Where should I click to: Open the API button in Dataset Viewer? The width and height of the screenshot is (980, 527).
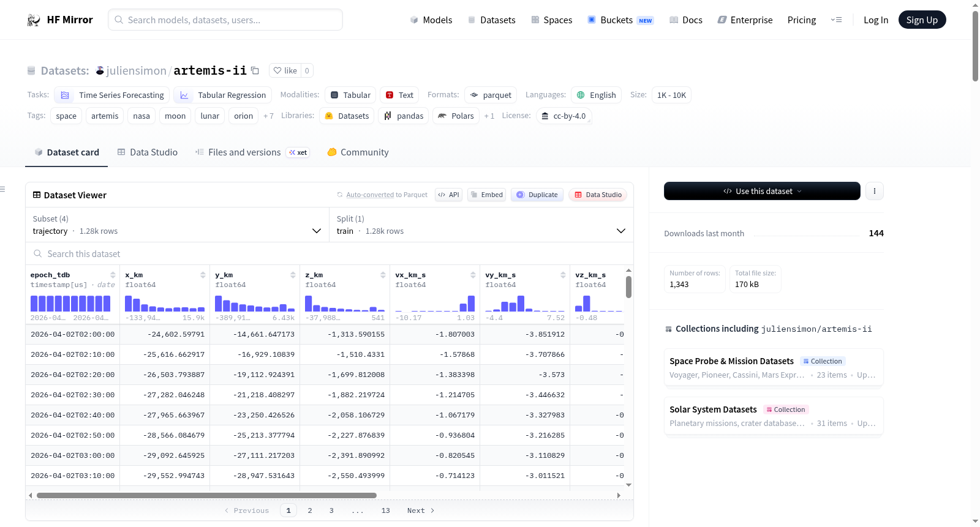click(448, 195)
